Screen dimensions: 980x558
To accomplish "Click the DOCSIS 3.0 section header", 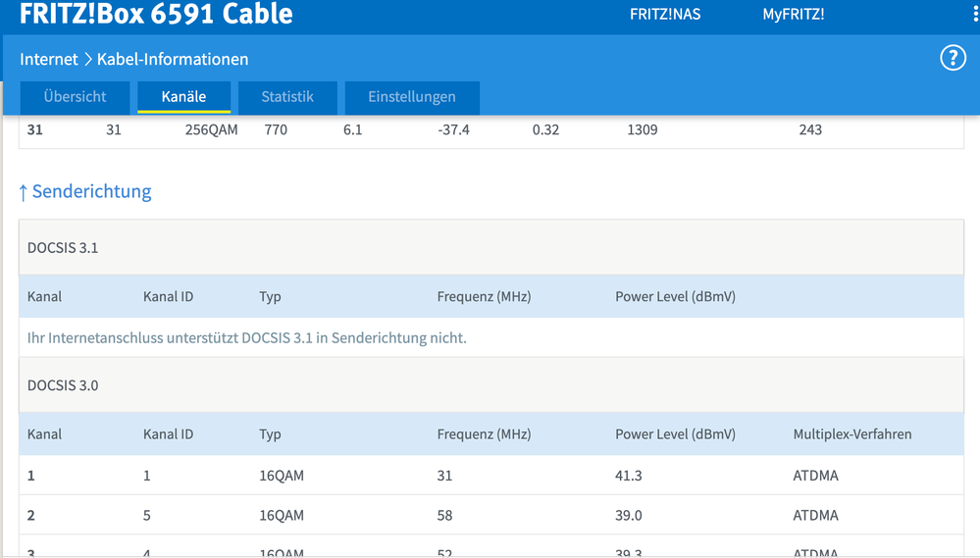I will click(x=63, y=385).
